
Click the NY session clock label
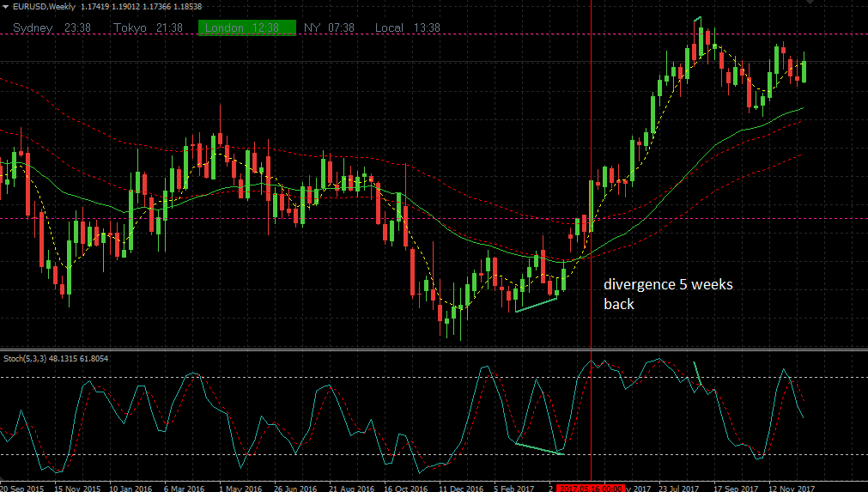pos(329,27)
